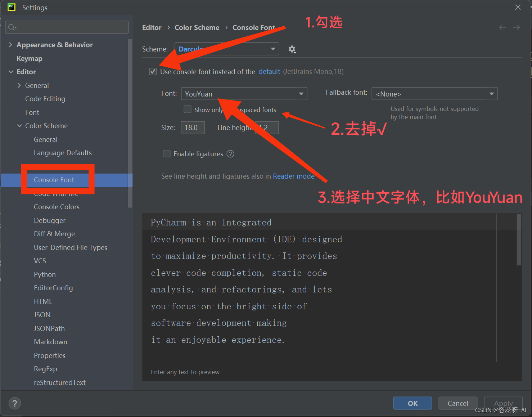Click the preview pane scrollbar

click(519, 240)
